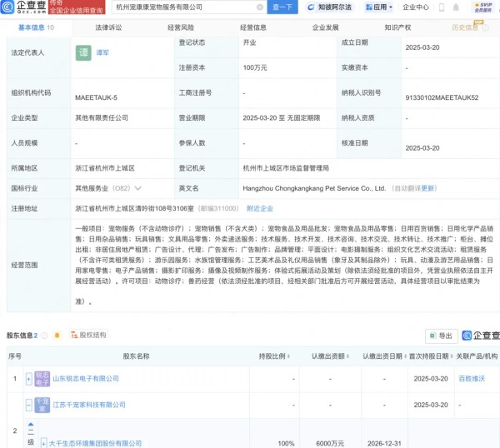
Task: Collapse the 江苏千宠家科技有限公司 row
Action: point(28,406)
